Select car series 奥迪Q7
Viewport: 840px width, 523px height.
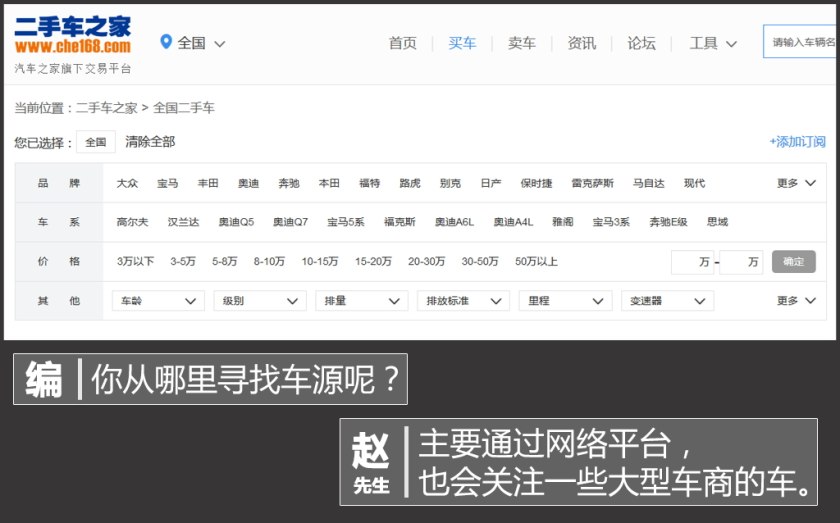point(290,222)
